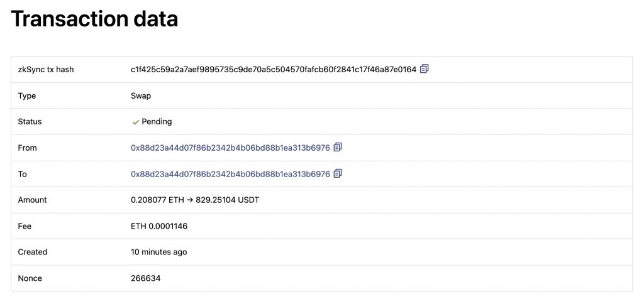Viewport: 644px width, 304px height.
Task: Click the zkSync tx hash label
Action: pyautogui.click(x=46, y=69)
